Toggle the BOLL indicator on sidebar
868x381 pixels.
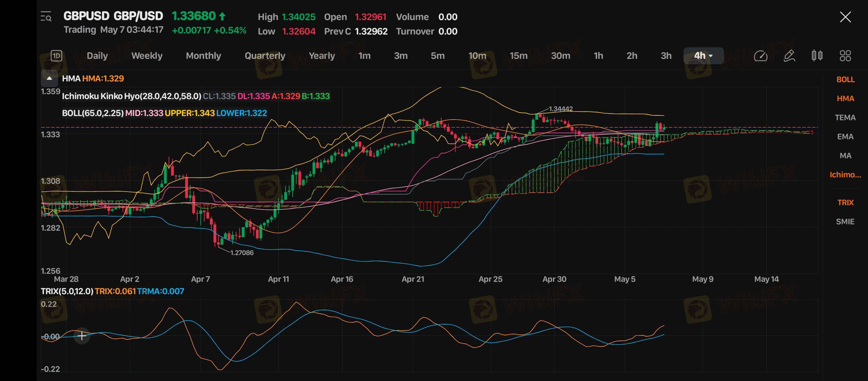(x=845, y=79)
